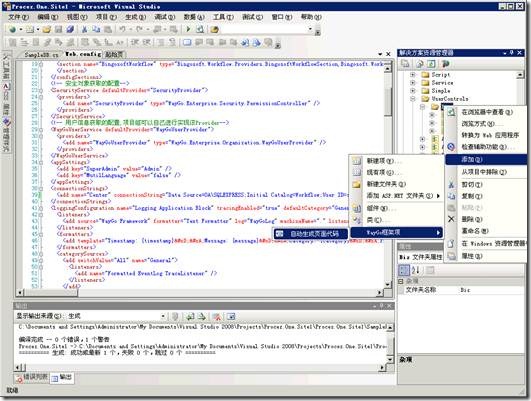The width and height of the screenshot is (531, 401).
Task: Expand the Script folder node
Action: tap(412, 75)
